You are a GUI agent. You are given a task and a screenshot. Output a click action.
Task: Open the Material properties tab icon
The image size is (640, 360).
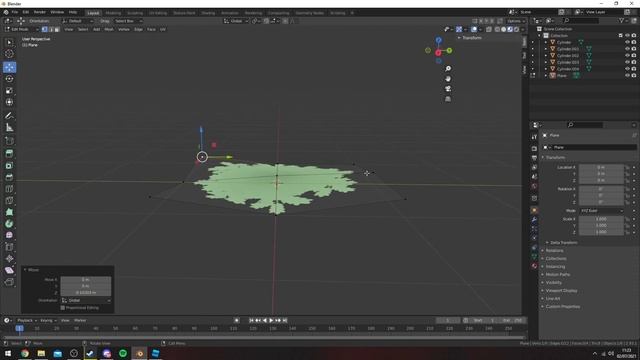534,266
